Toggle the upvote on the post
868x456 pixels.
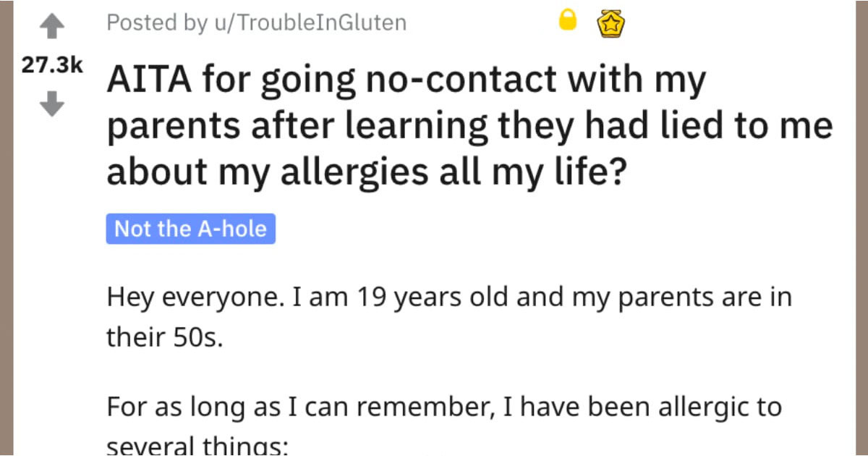(51, 24)
